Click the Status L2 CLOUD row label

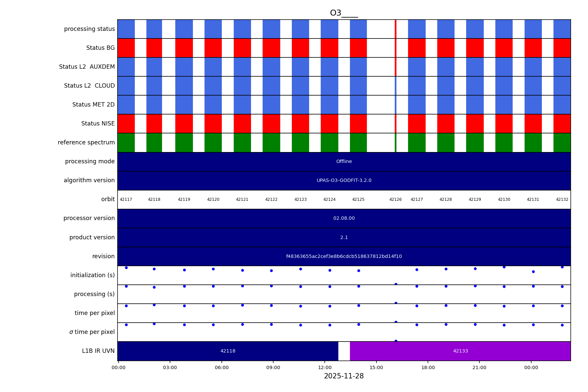point(89,86)
